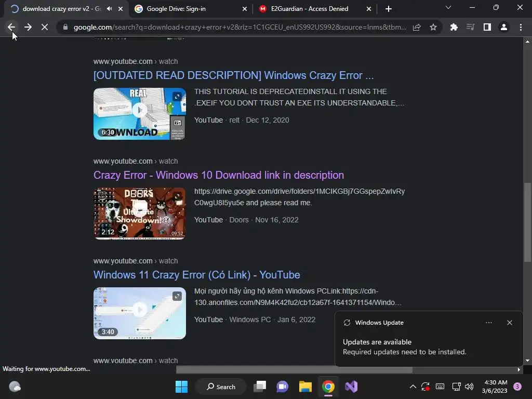Click the horizontal scrollbar right arrow
532x399 pixels.
[x=519, y=369]
